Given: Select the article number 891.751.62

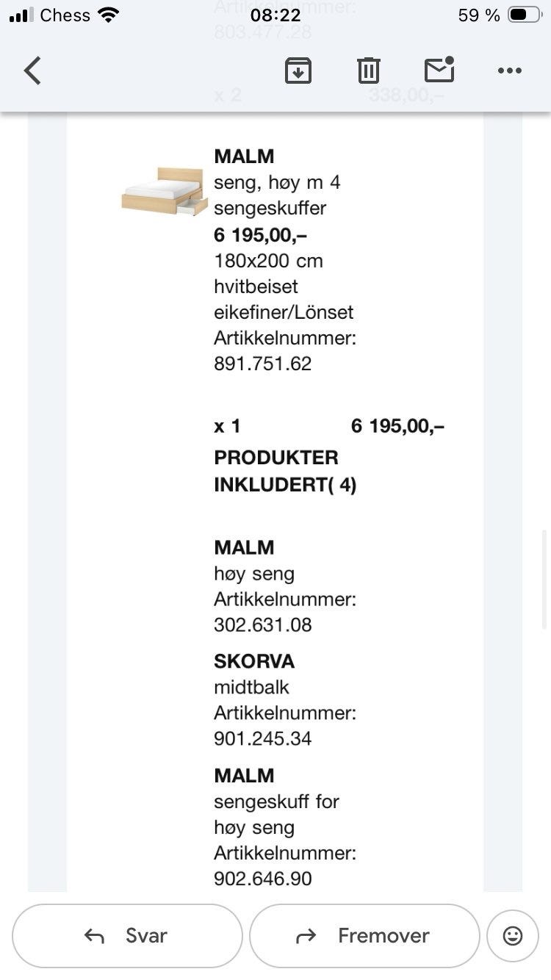Looking at the screenshot, I should 263,364.
